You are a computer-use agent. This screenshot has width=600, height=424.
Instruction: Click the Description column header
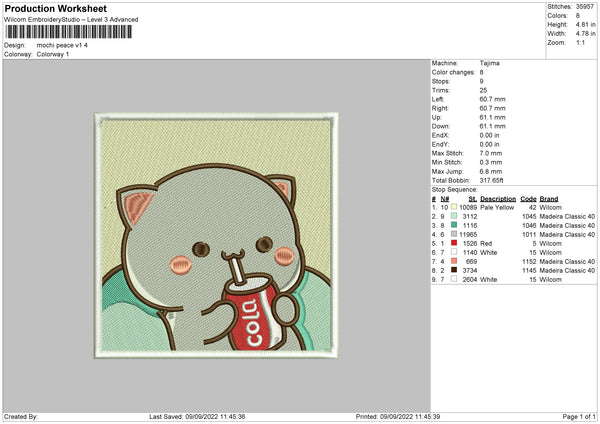pos(498,199)
